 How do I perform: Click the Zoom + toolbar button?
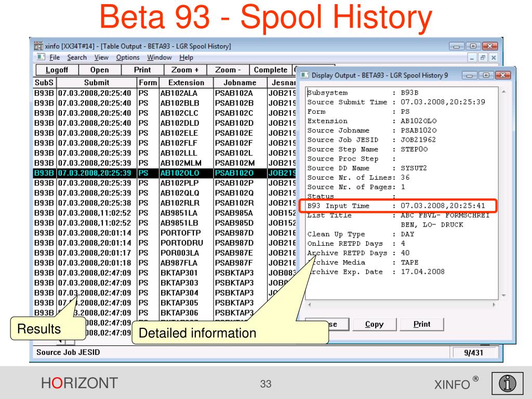tap(185, 70)
